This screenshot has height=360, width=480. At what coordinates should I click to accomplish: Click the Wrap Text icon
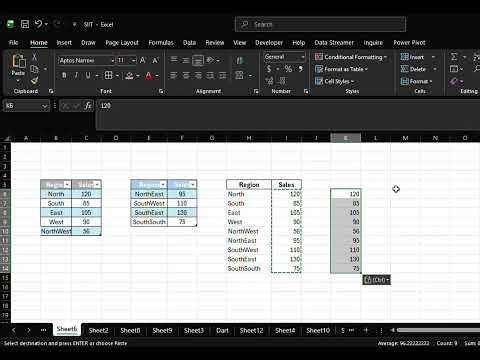point(240,60)
